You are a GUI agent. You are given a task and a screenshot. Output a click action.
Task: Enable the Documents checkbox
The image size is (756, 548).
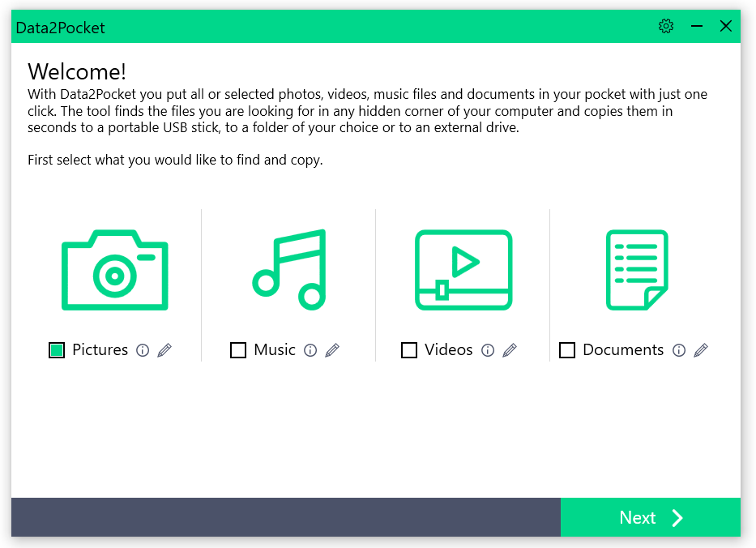click(566, 349)
